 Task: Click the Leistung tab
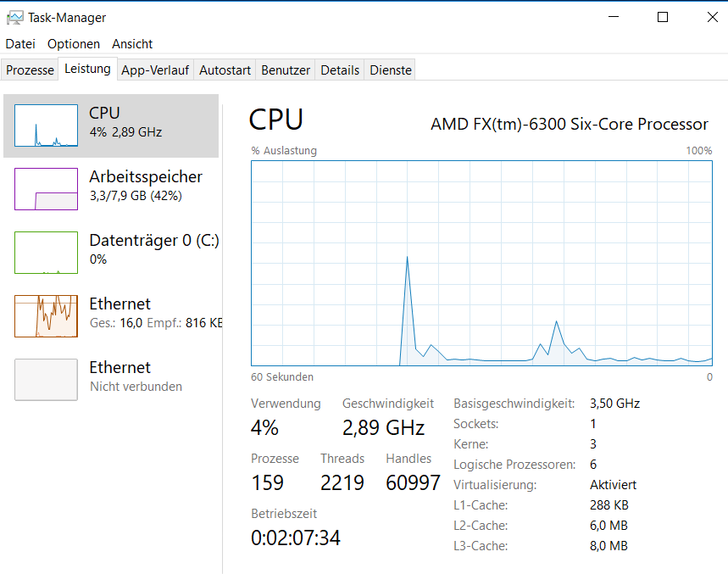87,70
